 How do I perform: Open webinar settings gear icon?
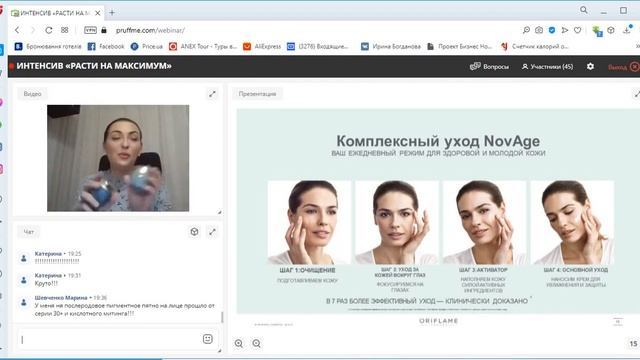tap(590, 66)
